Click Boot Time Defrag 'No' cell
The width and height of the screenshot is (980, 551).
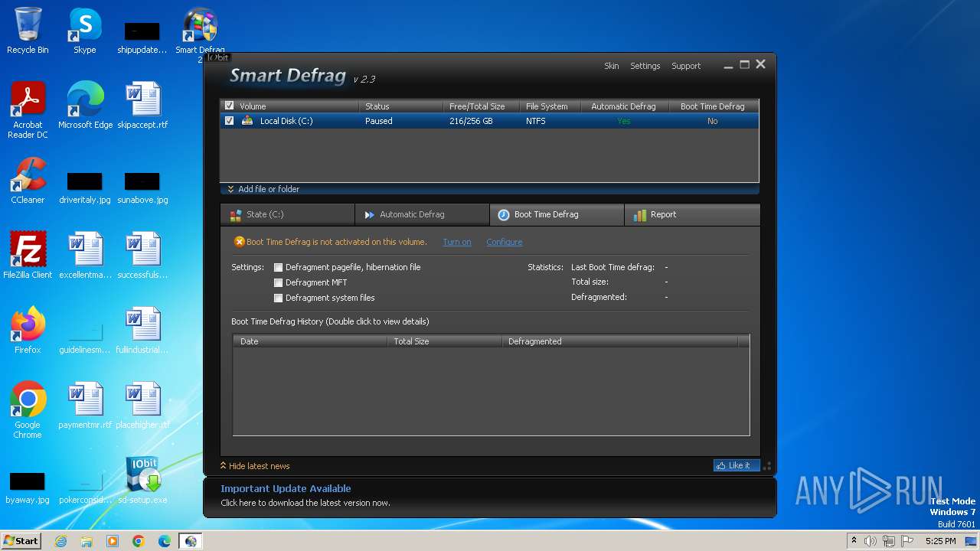[x=712, y=121]
